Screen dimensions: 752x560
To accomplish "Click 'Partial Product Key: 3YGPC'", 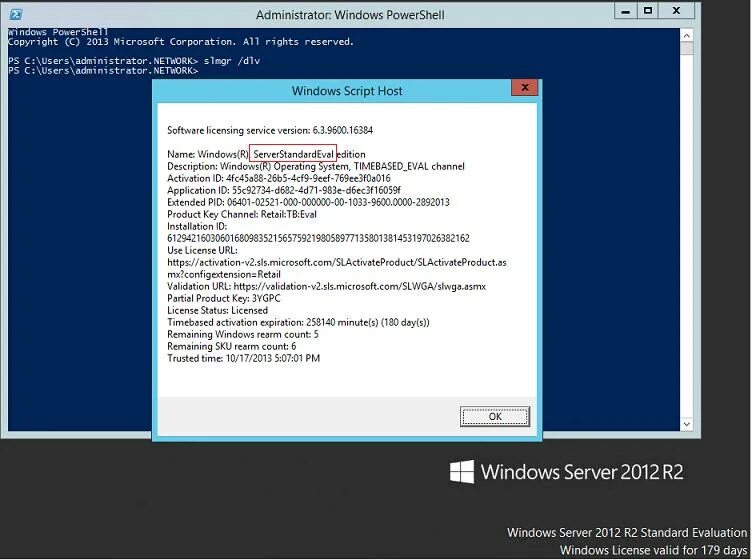I will tap(223, 298).
